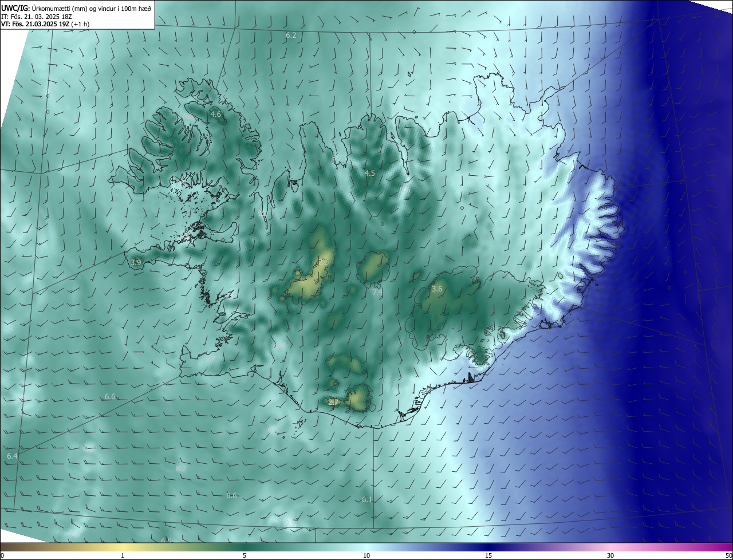Image resolution: width=733 pixels, height=560 pixels.
Task: Click the "50" label ending the color scale
Action: click(x=728, y=556)
